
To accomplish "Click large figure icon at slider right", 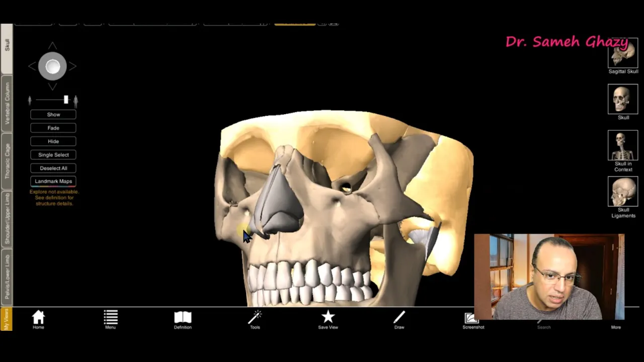I will pos(75,101).
